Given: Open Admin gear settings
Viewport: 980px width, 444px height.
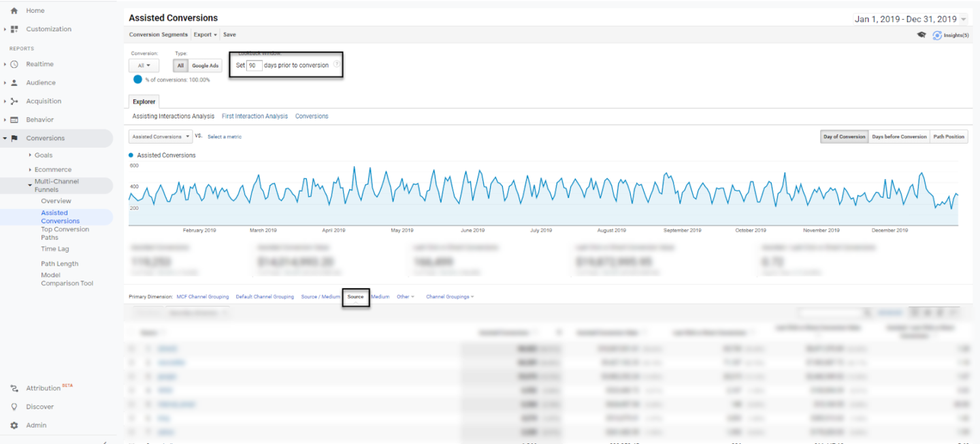Looking at the screenshot, I should click(14, 426).
